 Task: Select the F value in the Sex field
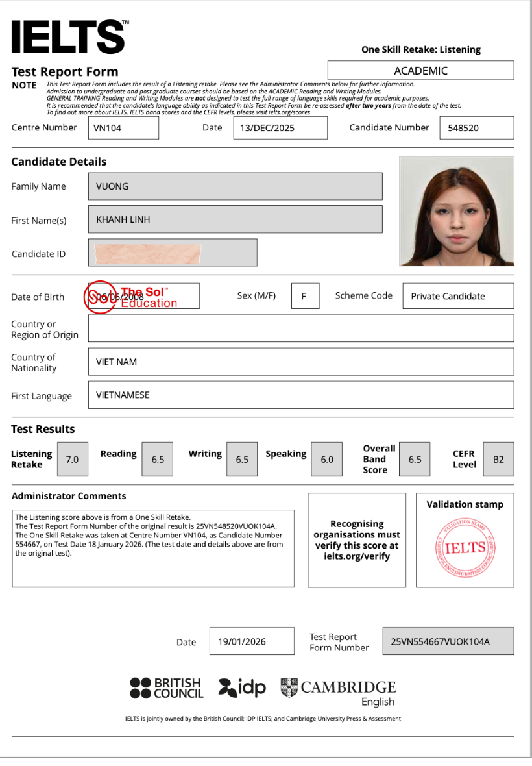point(305,295)
